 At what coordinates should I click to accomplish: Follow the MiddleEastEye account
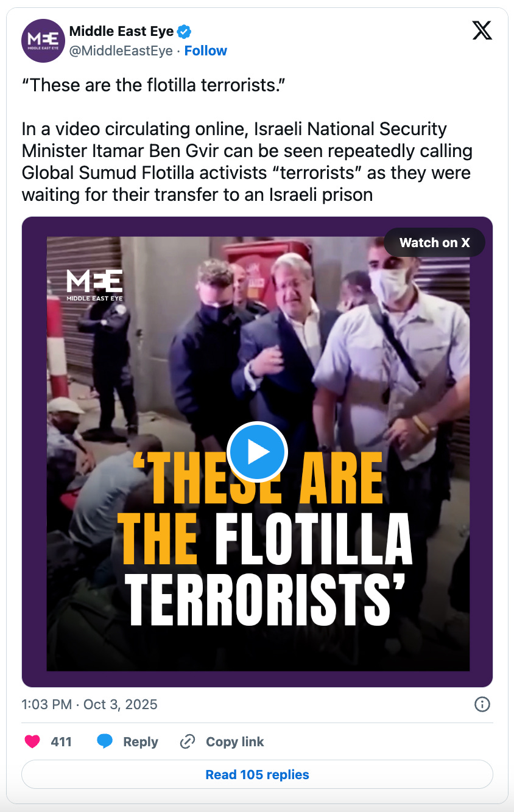point(206,51)
